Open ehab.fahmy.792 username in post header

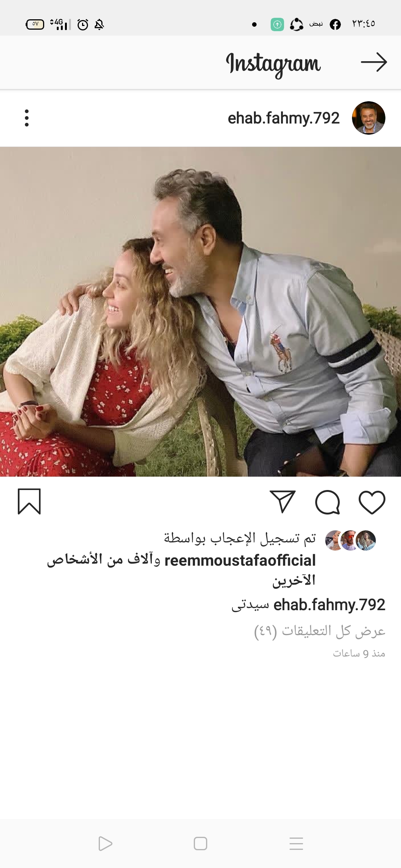[284, 118]
